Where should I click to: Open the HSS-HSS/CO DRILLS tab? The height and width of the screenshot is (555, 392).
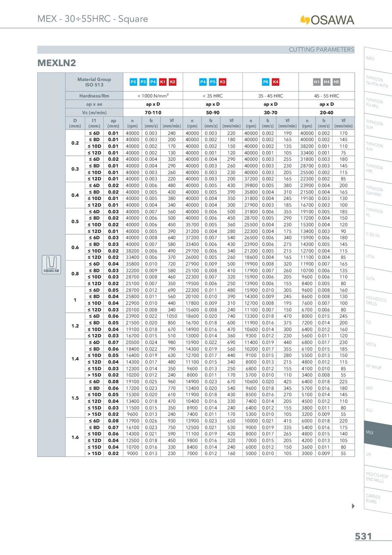[x=377, y=301]
